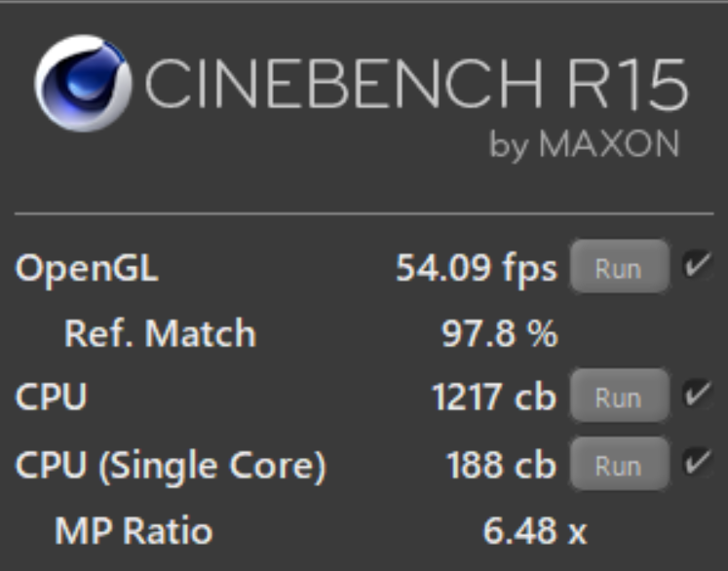The image size is (728, 571).
Task: Toggle the CPU Single Core checkbox
Action: pos(698,463)
